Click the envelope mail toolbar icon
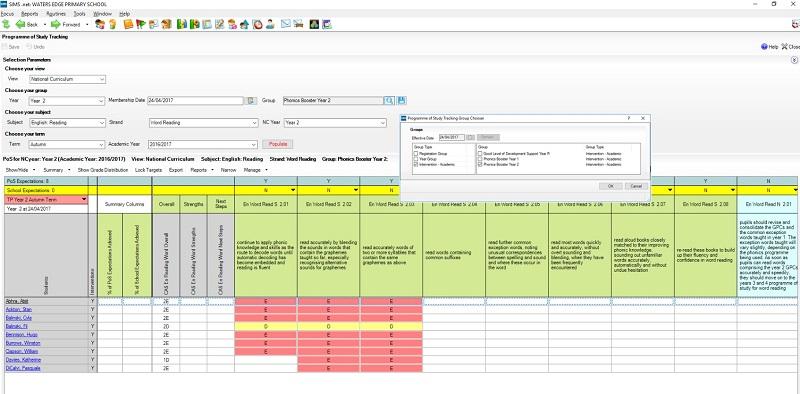The height and width of the screenshot is (394, 800). [x=286, y=23]
